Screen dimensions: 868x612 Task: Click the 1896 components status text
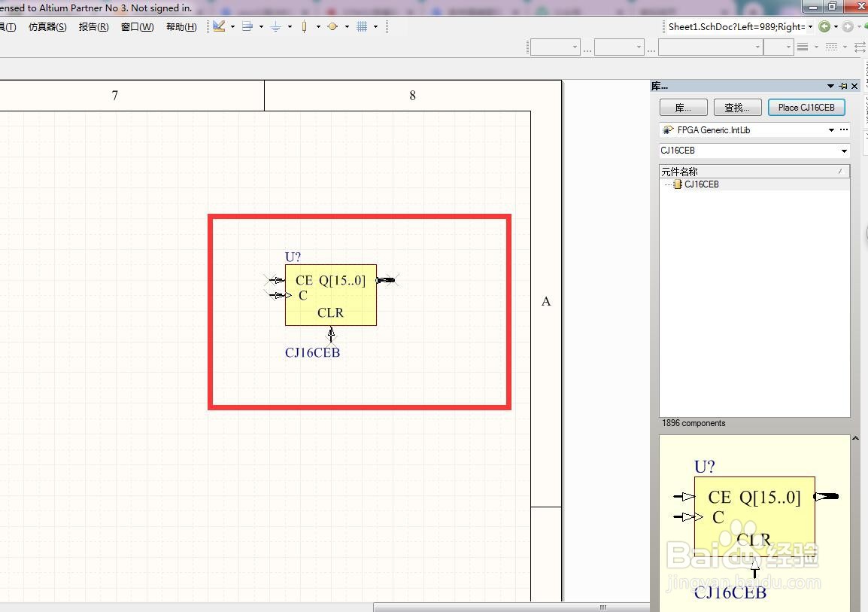click(x=693, y=423)
